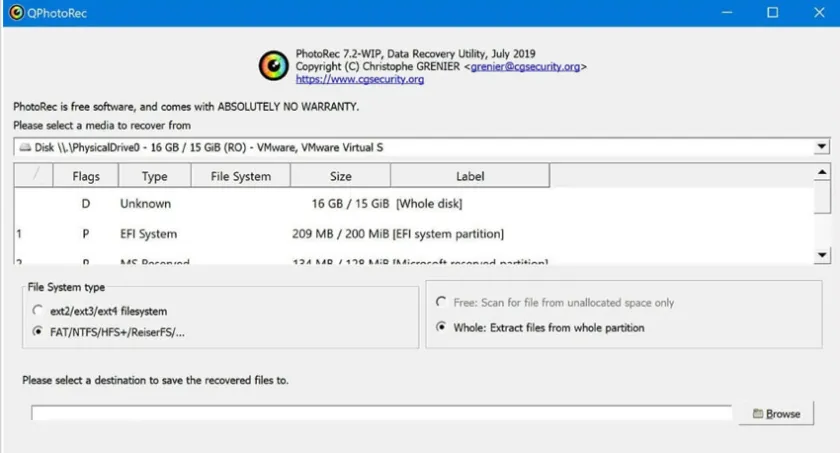Click the destination path input field
This screenshot has height=453, width=840.
tap(381, 413)
